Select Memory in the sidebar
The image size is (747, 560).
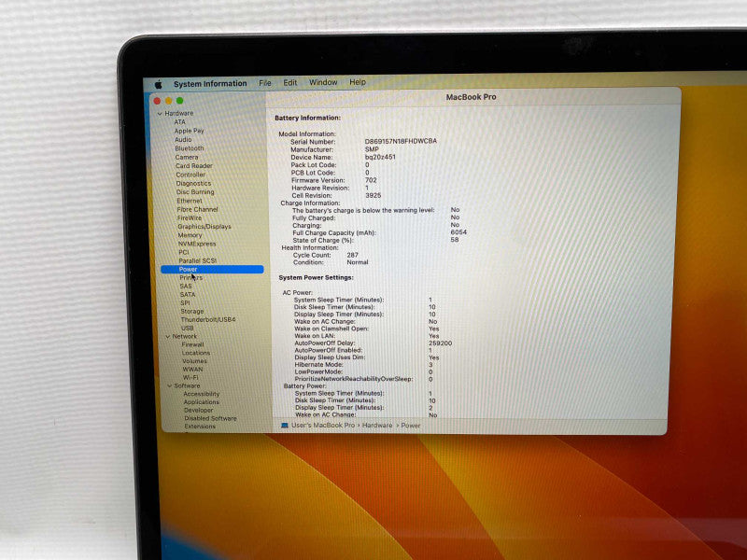tap(190, 235)
